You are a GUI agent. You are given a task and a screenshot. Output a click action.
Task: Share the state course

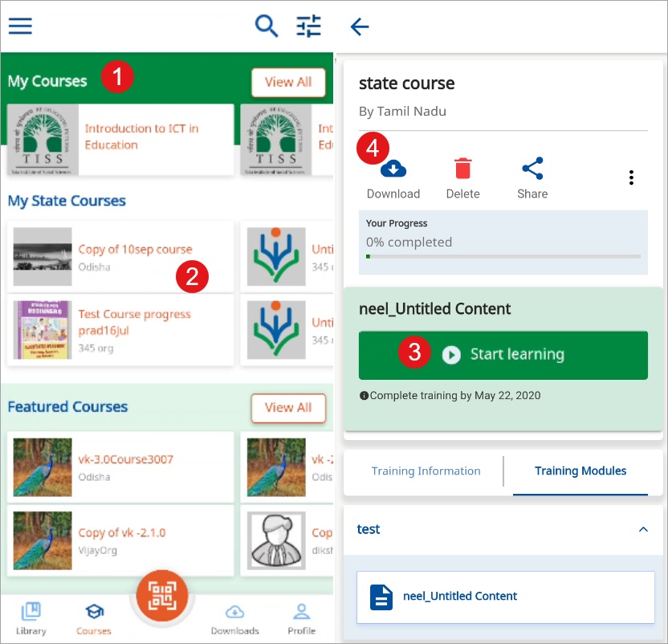coord(532,178)
